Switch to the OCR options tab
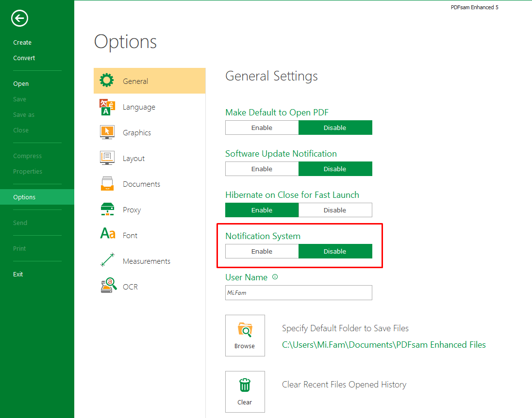532x418 pixels. (x=150, y=287)
